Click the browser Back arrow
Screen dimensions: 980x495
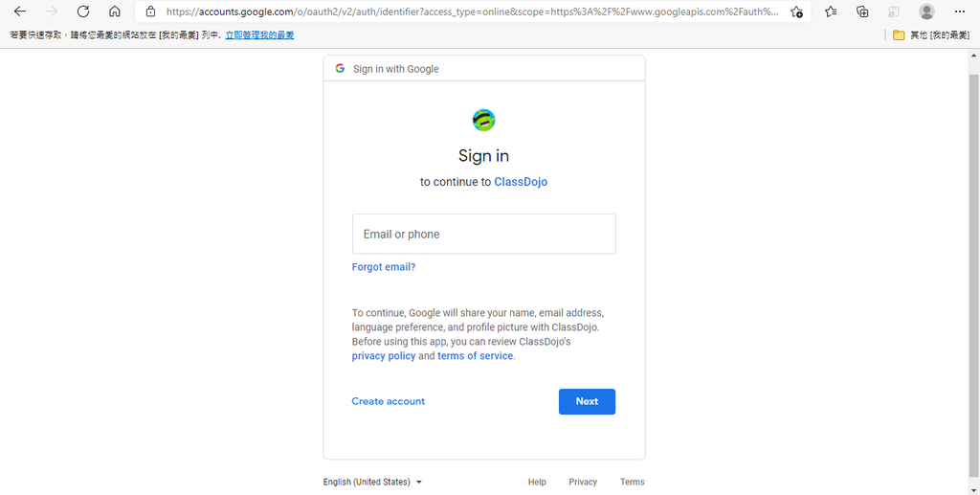tap(20, 11)
